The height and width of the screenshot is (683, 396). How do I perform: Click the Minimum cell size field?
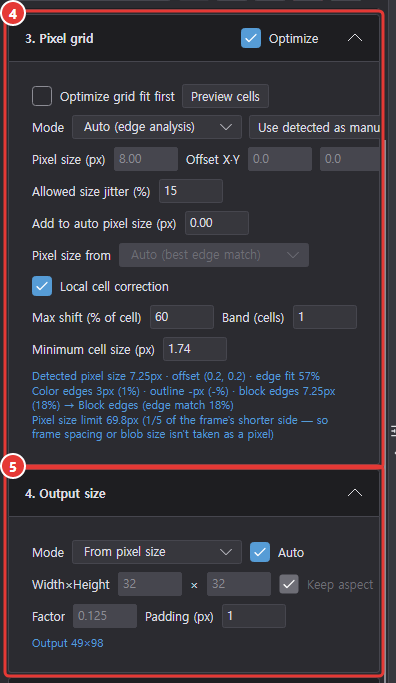click(195, 349)
